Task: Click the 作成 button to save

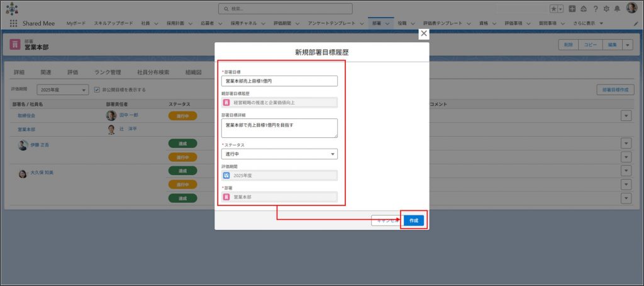Action: [x=413, y=220]
